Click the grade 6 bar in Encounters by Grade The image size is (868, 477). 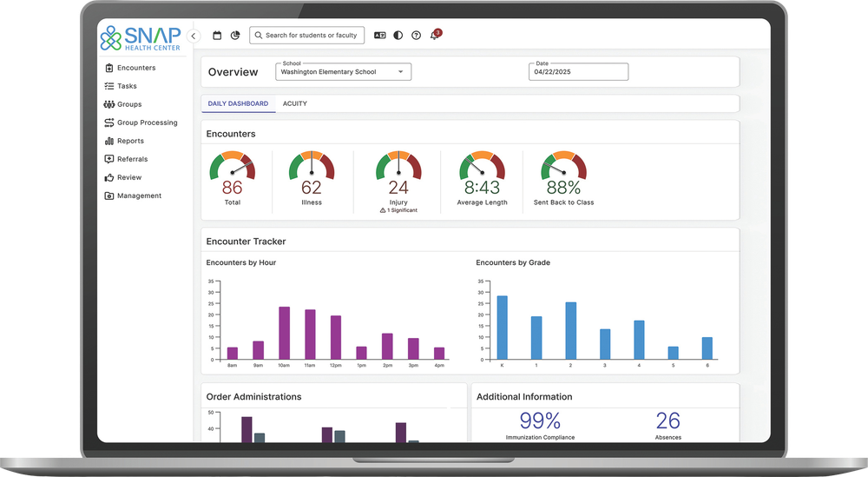707,348
